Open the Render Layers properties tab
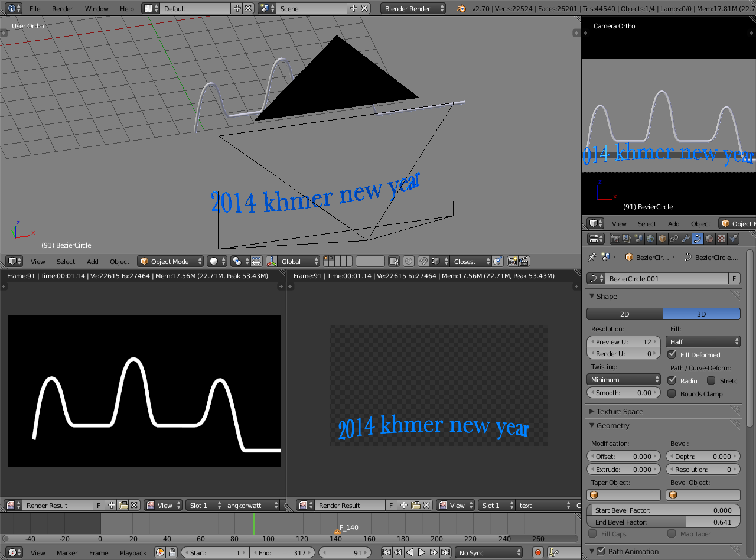 point(627,239)
